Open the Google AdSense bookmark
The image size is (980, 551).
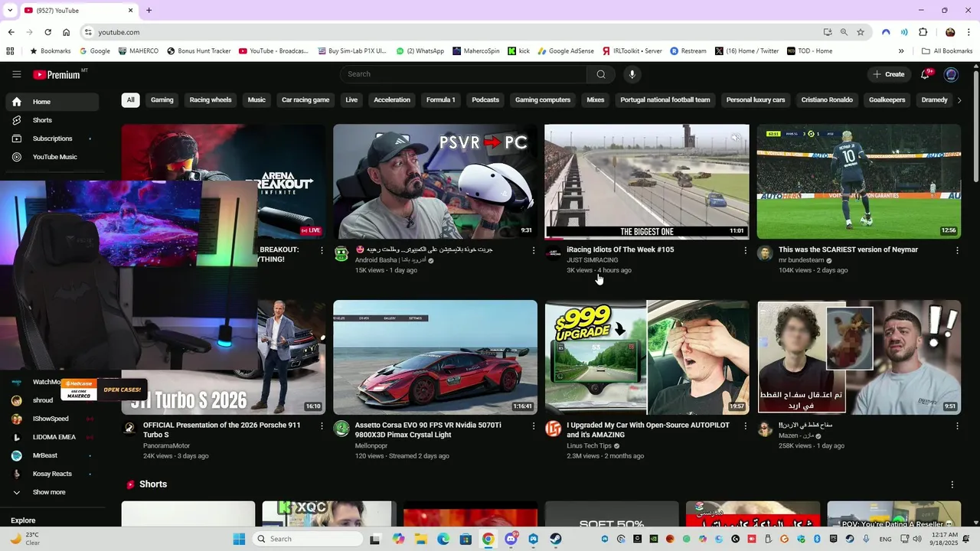[565, 51]
